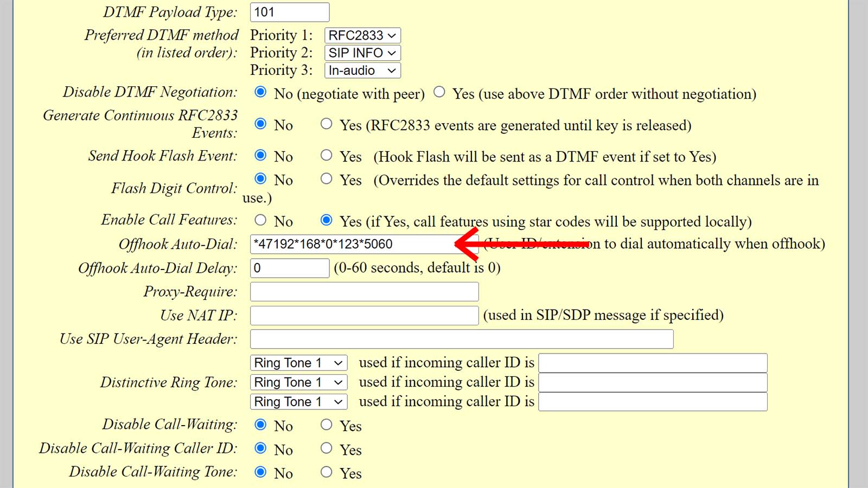Viewport: 868px width, 488px height.
Task: Open the second Distinctive Ring Tone dropdown
Action: (x=298, y=382)
